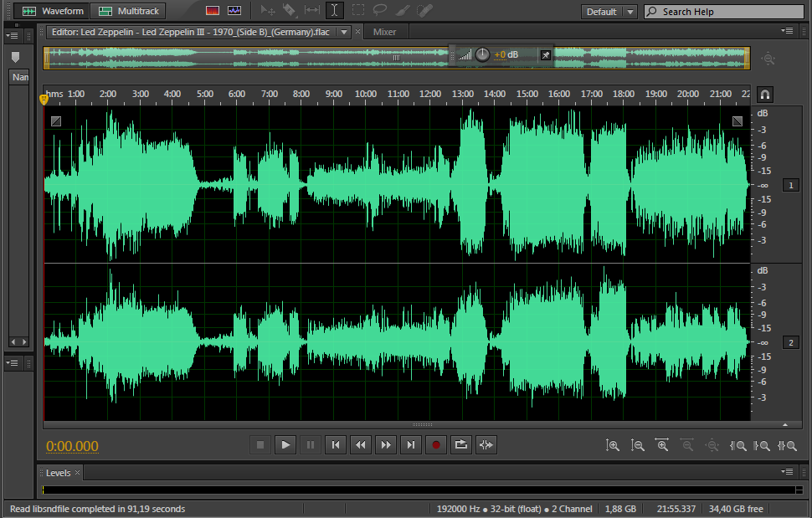
Task: Zoom to selection
Action: click(x=787, y=445)
